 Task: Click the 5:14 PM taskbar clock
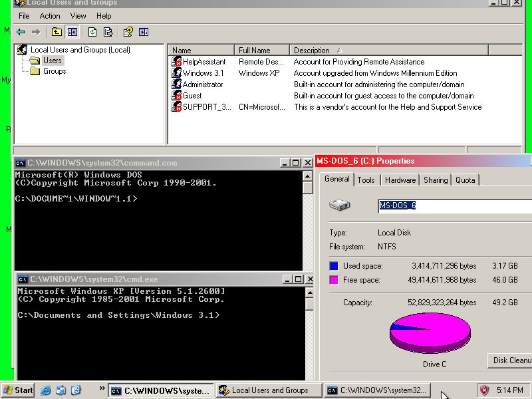pos(509,390)
